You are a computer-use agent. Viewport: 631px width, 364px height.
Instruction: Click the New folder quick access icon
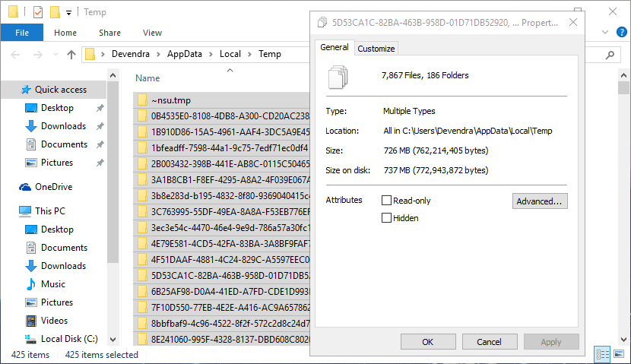click(x=55, y=12)
